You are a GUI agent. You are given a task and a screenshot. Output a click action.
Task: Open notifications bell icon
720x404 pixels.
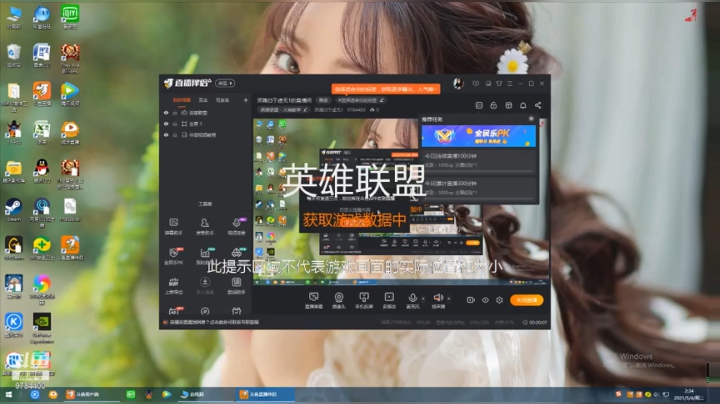click(523, 105)
